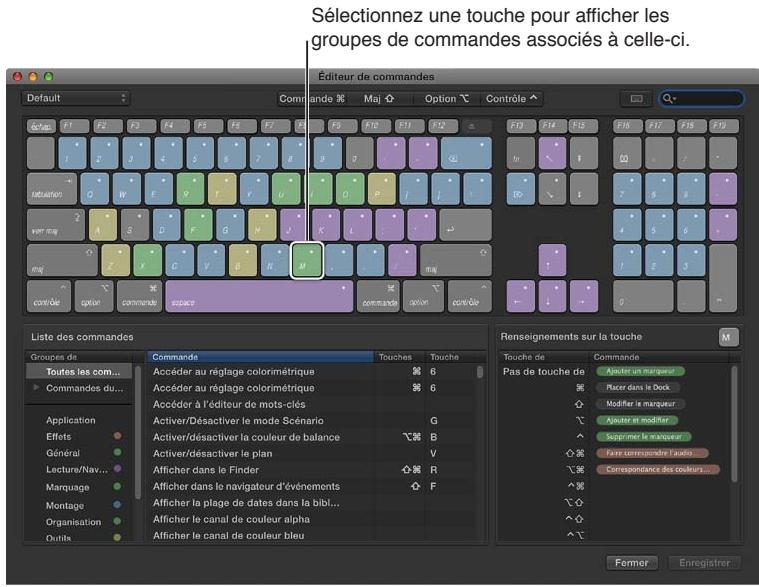Viewport: 759px width, 587px height.
Task: Click the F1 function key
Action: (x=75, y=126)
